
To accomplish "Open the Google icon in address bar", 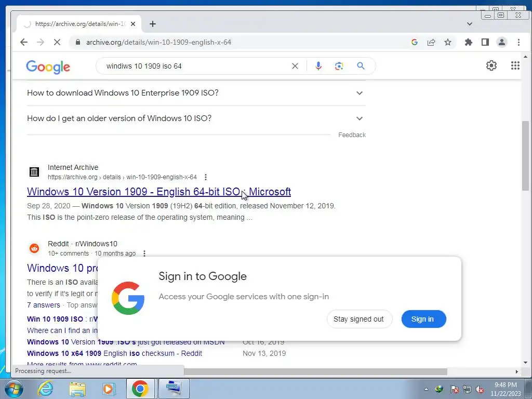I will coord(414,42).
